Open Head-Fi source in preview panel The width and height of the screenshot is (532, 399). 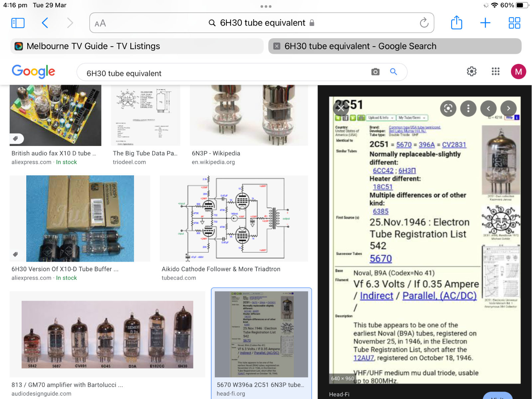(x=339, y=394)
